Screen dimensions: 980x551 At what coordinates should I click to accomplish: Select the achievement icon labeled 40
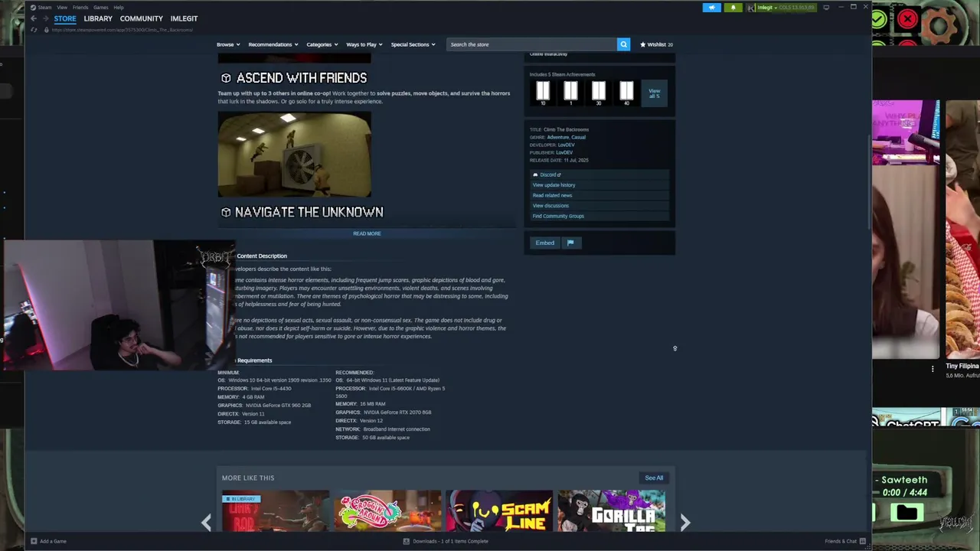(626, 93)
